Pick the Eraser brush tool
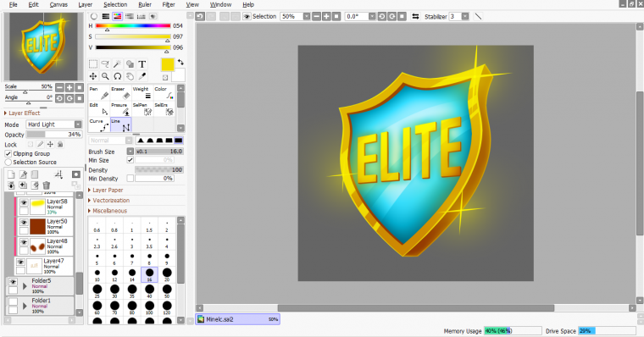 pyautogui.click(x=120, y=93)
